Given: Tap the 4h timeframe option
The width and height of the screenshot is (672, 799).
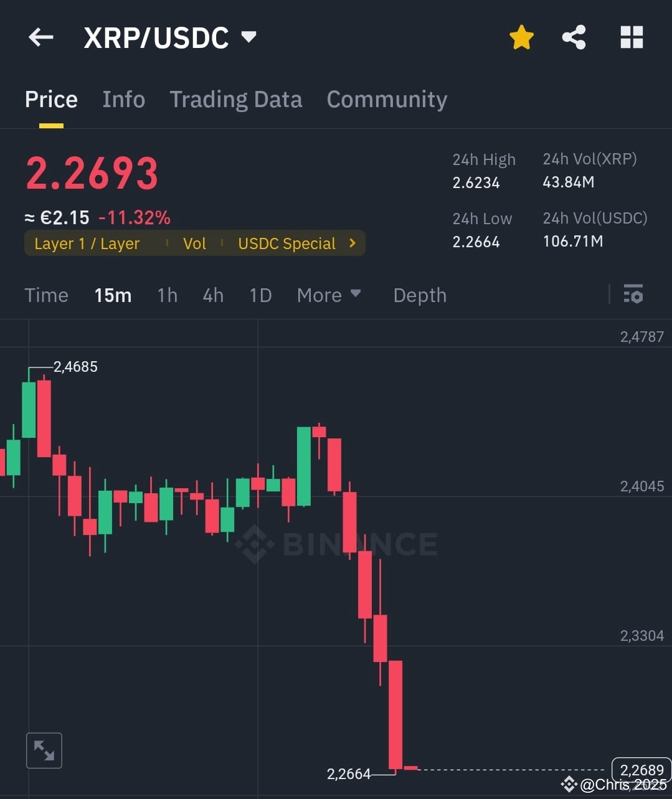Looking at the screenshot, I should pos(212,295).
